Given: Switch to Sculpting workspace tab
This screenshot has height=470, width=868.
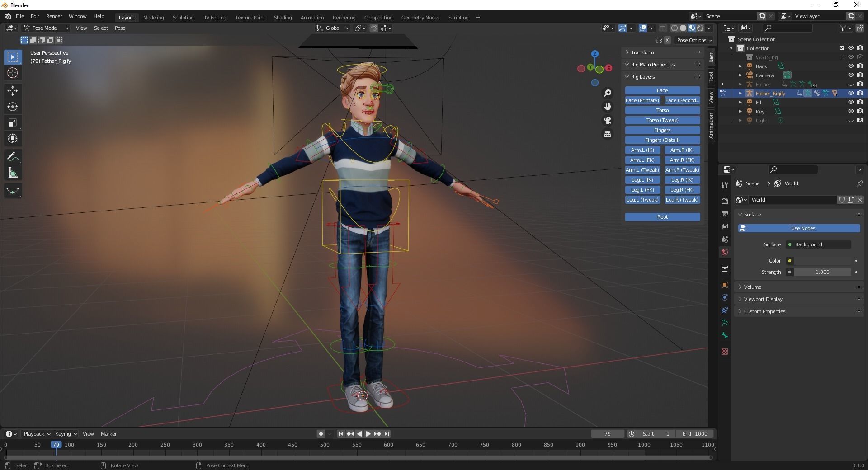Looking at the screenshot, I should [183, 18].
